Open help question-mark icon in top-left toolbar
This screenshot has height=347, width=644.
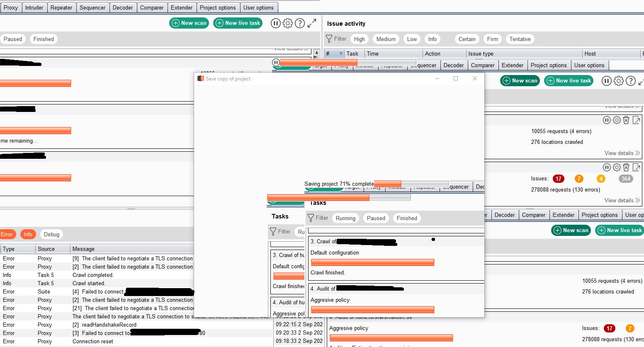[x=300, y=23]
